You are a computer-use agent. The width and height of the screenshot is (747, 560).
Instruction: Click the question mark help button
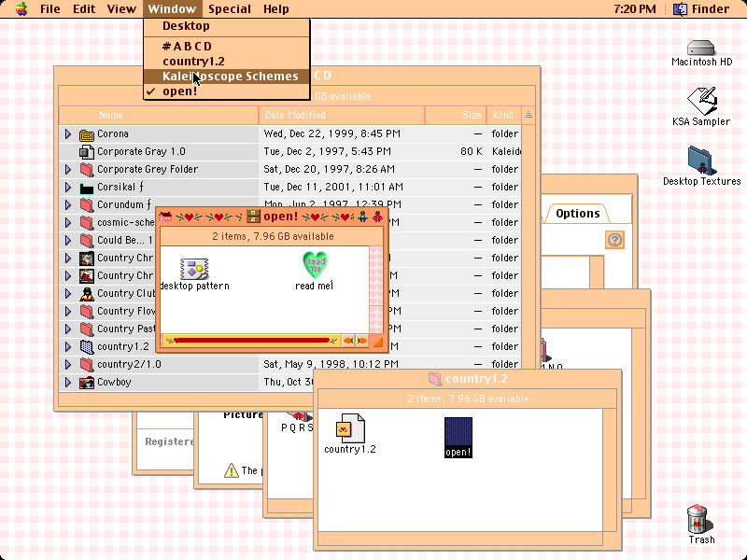(614, 240)
